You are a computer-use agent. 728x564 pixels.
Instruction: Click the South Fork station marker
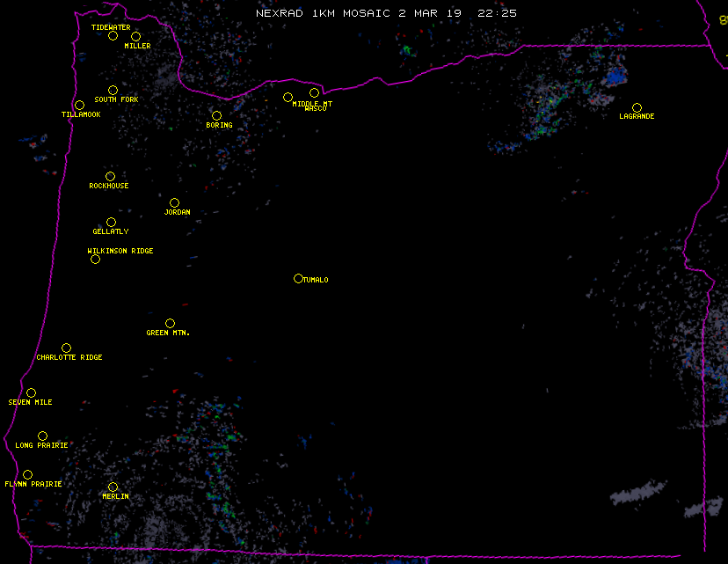coord(113,91)
